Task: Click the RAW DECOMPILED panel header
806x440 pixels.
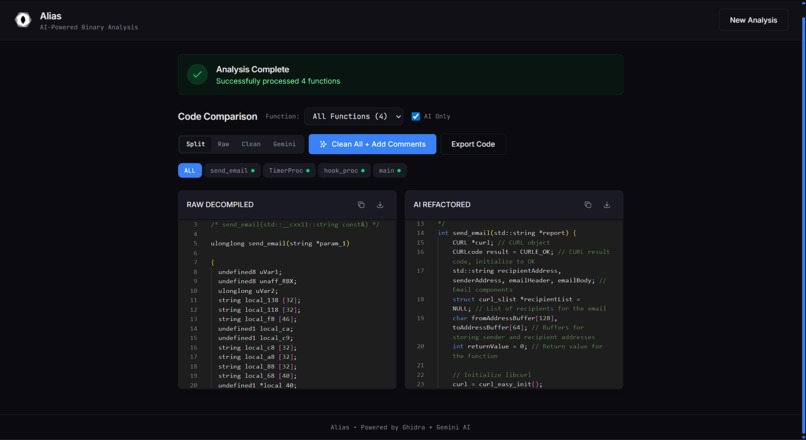Action: [287, 205]
